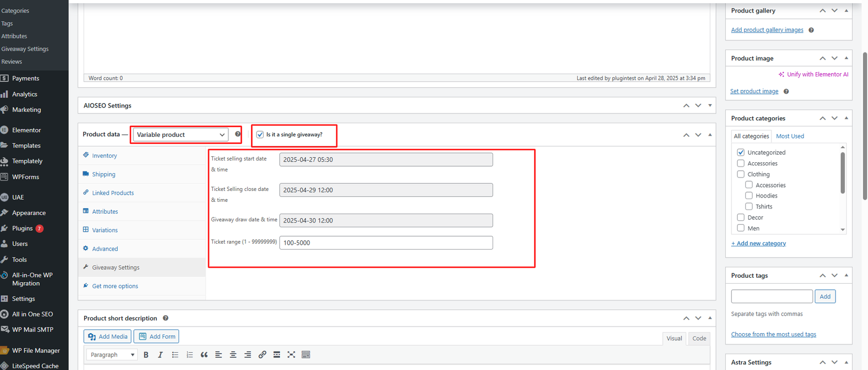Click the Add Media button
The image size is (868, 370).
[107, 336]
